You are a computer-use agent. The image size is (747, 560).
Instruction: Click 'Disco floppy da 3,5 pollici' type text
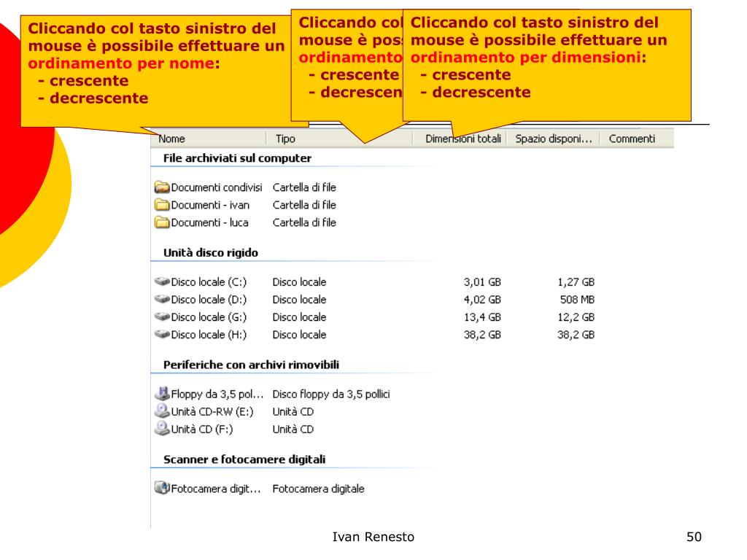pos(331,394)
